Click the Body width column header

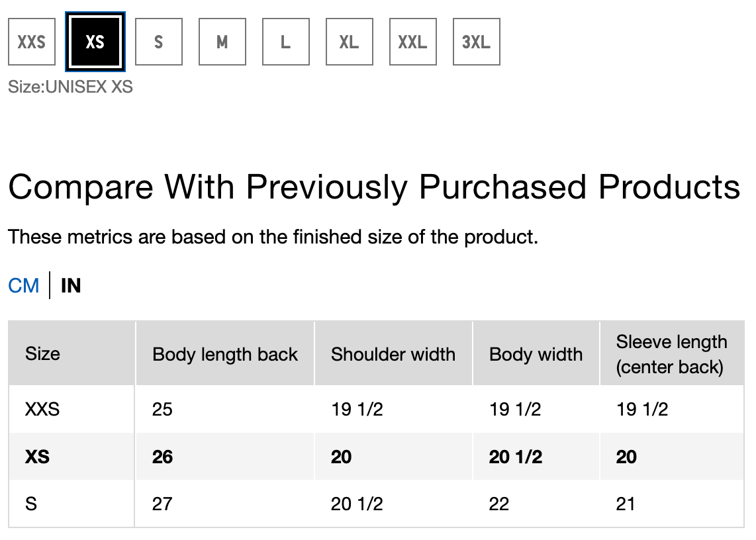536,353
